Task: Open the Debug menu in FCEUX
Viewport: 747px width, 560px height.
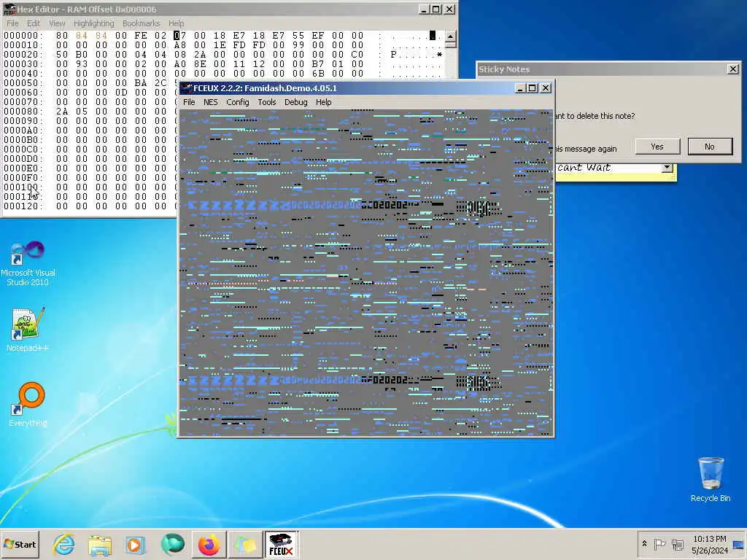Action: [x=296, y=102]
